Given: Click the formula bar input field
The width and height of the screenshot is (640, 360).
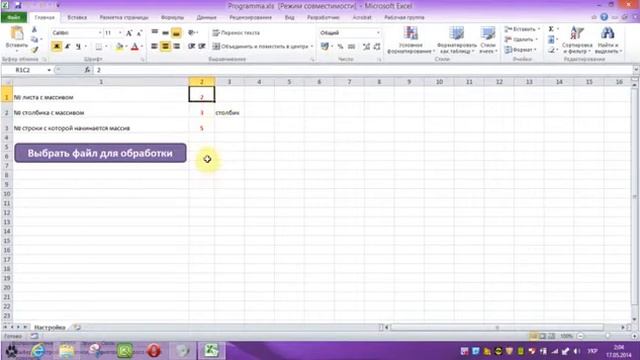Looking at the screenshot, I should 363,70.
